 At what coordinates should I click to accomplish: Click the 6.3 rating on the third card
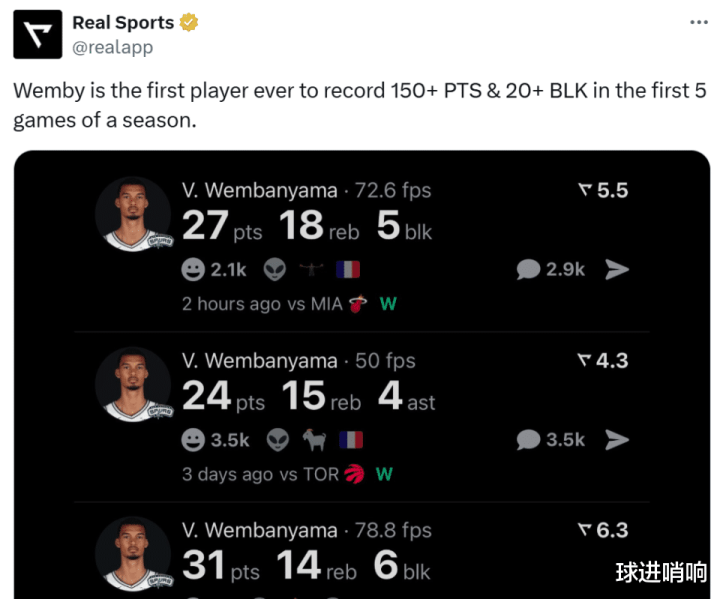click(x=603, y=530)
